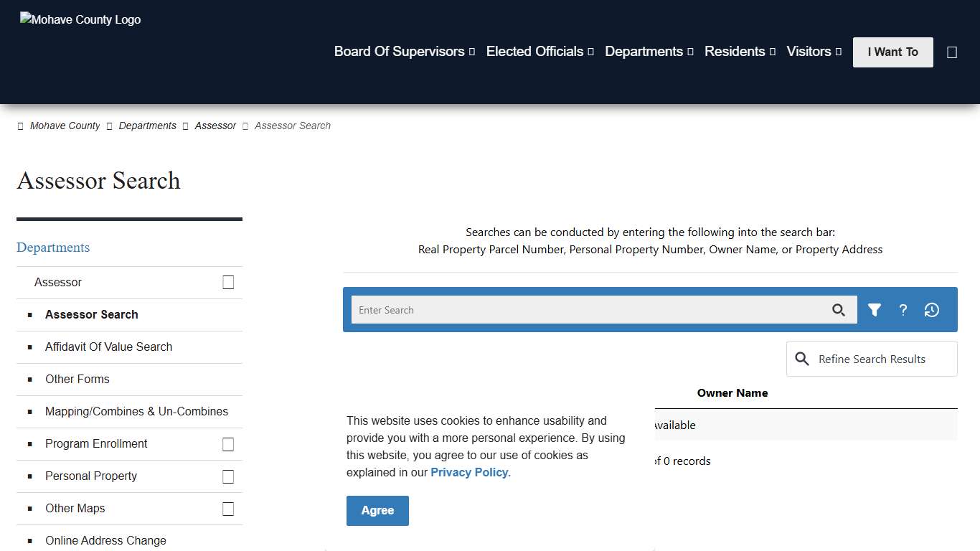
Task: Toggle the Assessor submenu box
Action: [228, 282]
